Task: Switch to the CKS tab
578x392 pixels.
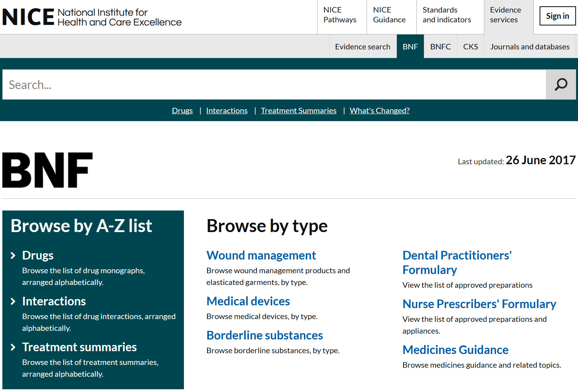Action: tap(470, 46)
